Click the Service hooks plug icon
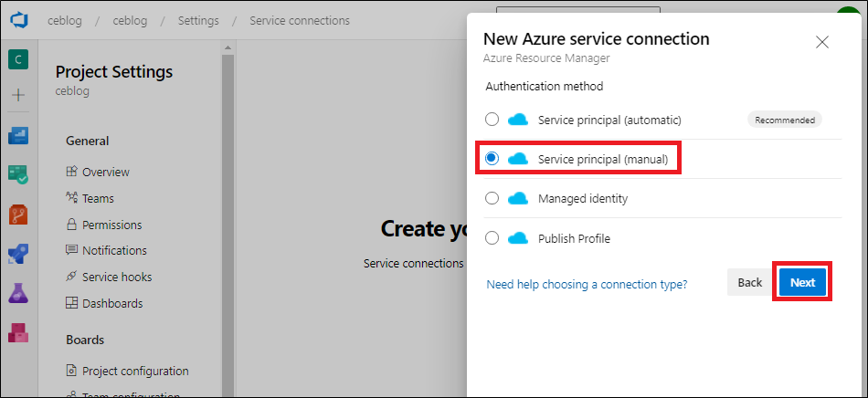Screen dimensions: 868x398 click(x=71, y=277)
